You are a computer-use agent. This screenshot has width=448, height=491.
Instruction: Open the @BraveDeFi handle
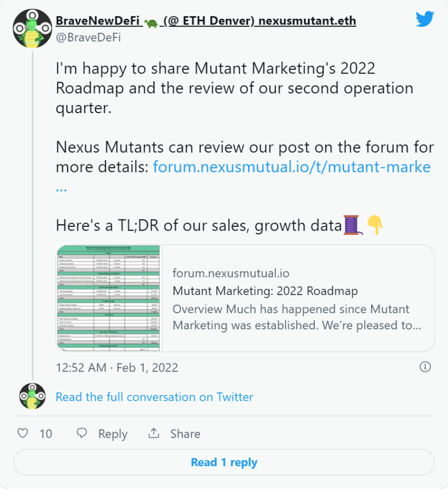click(88, 37)
